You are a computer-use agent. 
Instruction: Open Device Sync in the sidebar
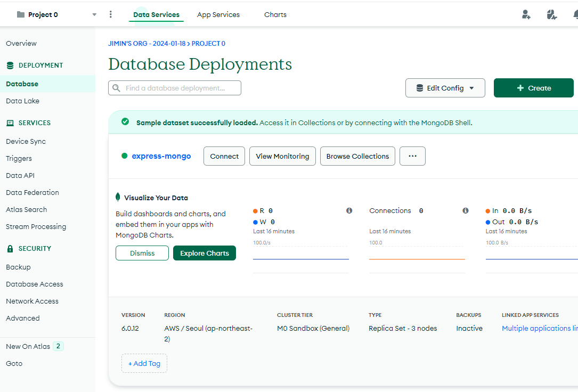point(26,141)
